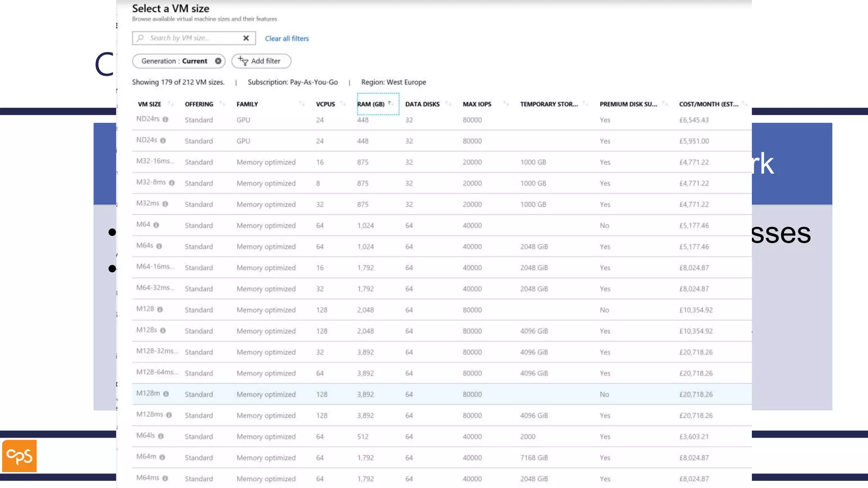
Task: Sort by VCPUS column header
Action: click(325, 104)
